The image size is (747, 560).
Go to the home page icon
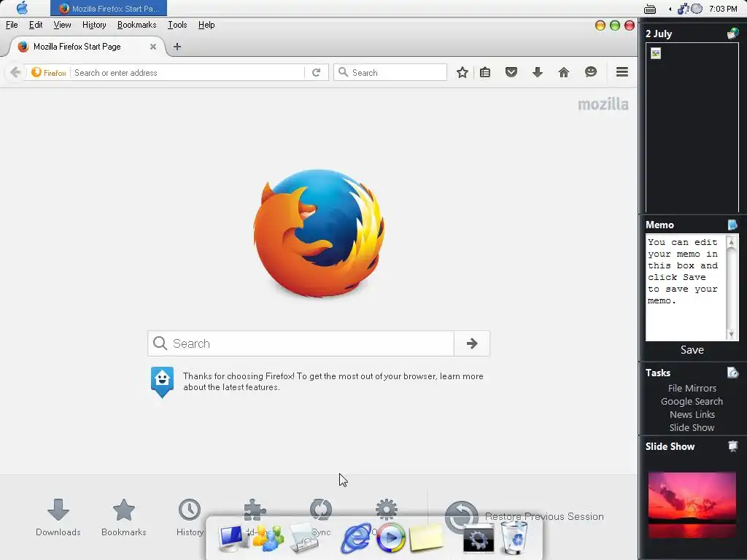coord(564,72)
